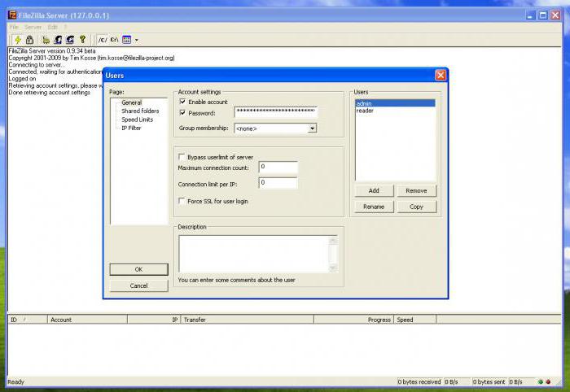The width and height of the screenshot is (570, 392).
Task: Sort by the Speed column header
Action: click(415, 320)
